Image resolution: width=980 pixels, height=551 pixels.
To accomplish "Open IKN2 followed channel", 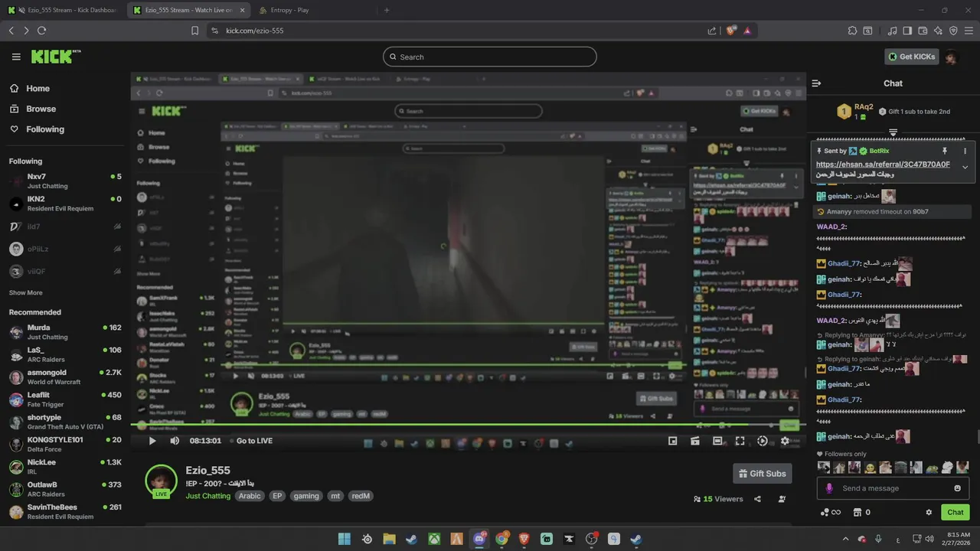I will click(x=65, y=204).
